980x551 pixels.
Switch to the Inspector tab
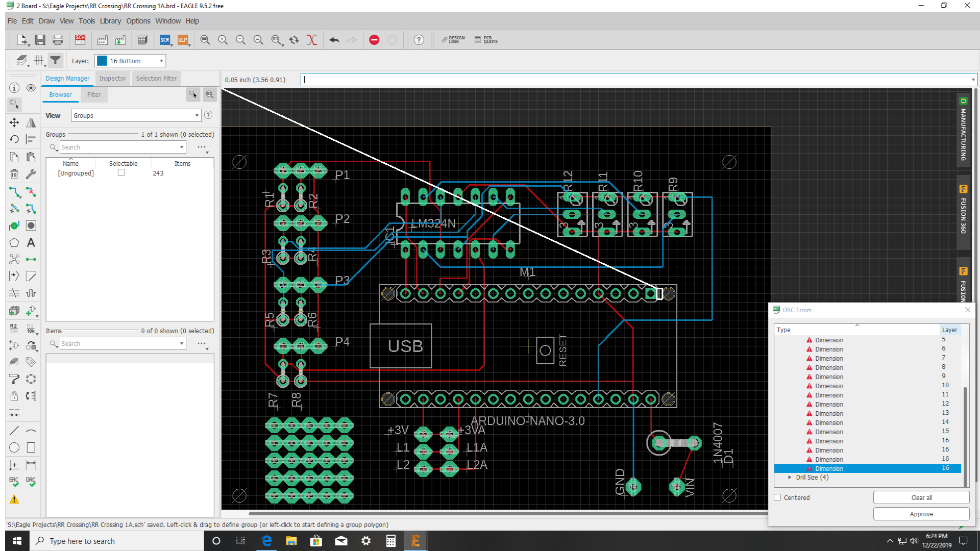pos(112,79)
